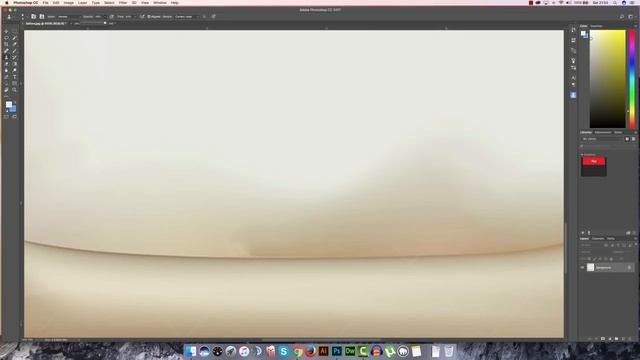Select the Gradient tool
640x360 pixels.
14,64
